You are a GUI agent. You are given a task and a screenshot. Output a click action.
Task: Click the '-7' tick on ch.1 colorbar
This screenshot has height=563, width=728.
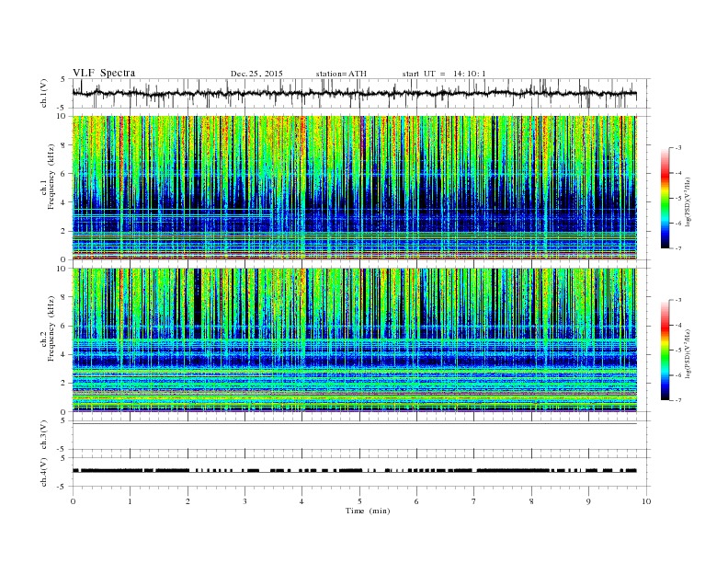click(678, 248)
